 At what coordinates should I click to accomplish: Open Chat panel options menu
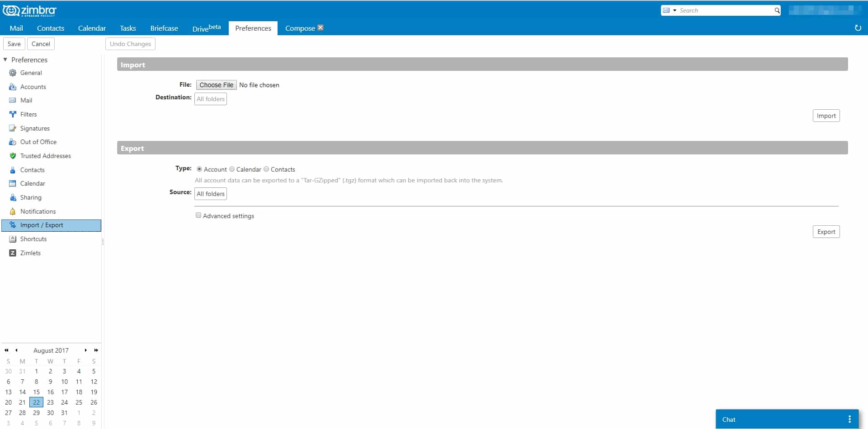[849, 419]
